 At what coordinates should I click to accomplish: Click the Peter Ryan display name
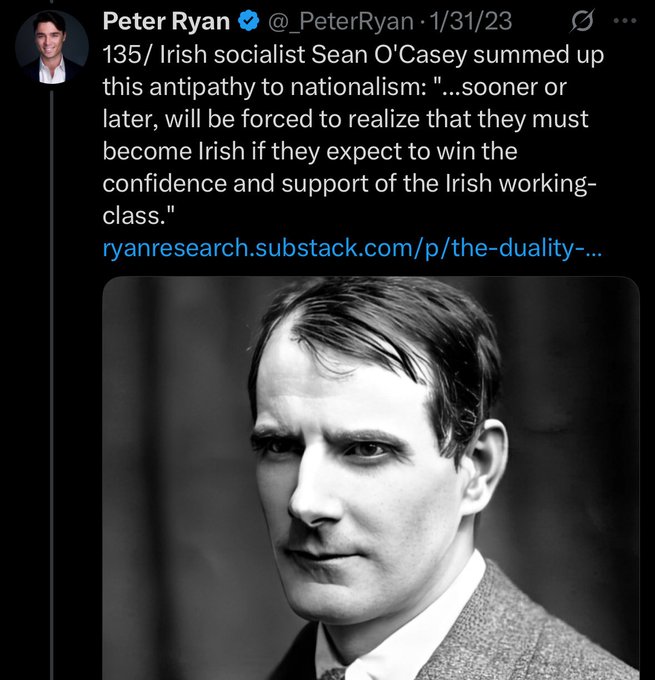(x=166, y=22)
